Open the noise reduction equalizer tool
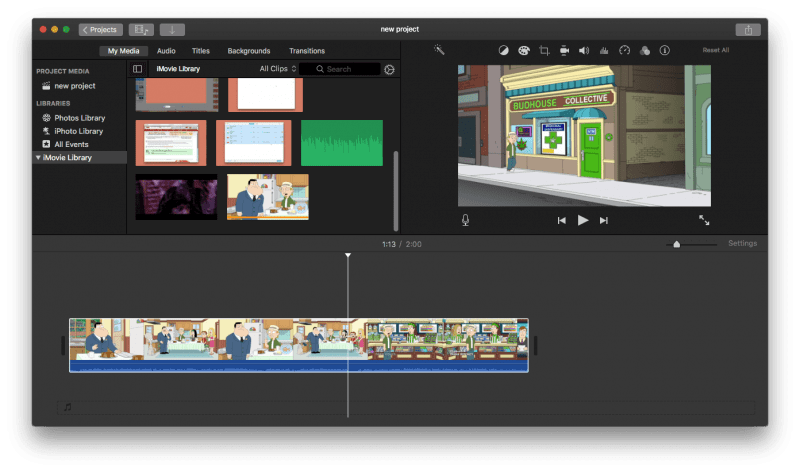800x472 pixels. [x=604, y=50]
